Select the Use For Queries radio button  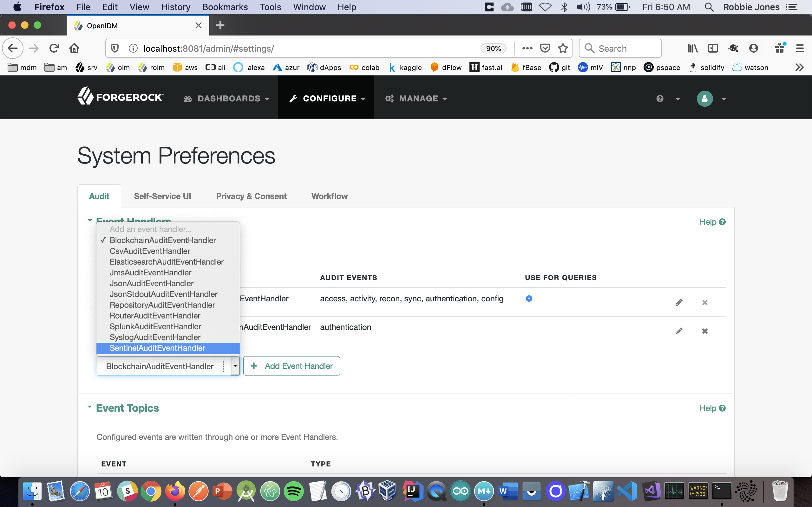[529, 298]
